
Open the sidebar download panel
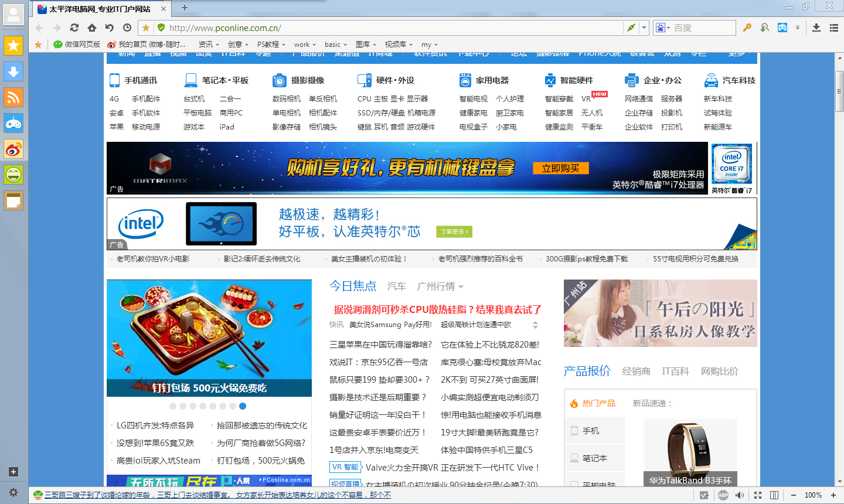tap(13, 71)
